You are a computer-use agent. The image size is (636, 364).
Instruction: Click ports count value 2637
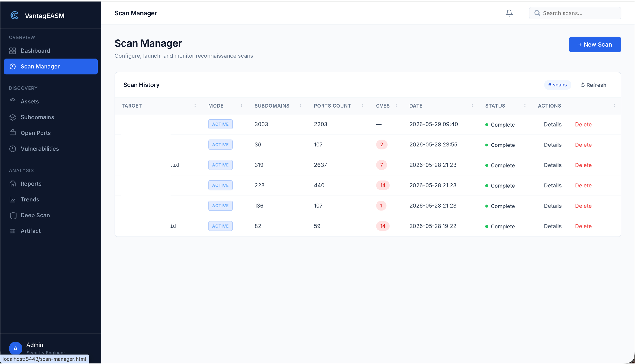[x=321, y=165]
